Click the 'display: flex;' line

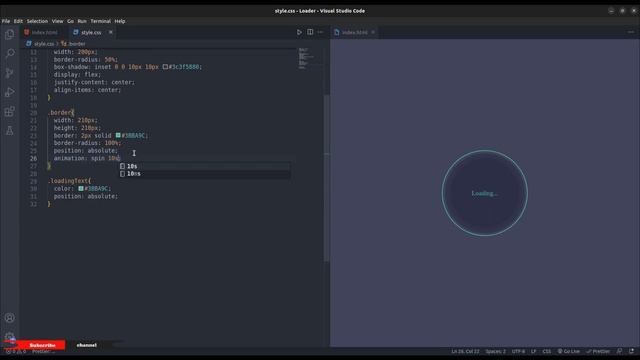click(77, 75)
